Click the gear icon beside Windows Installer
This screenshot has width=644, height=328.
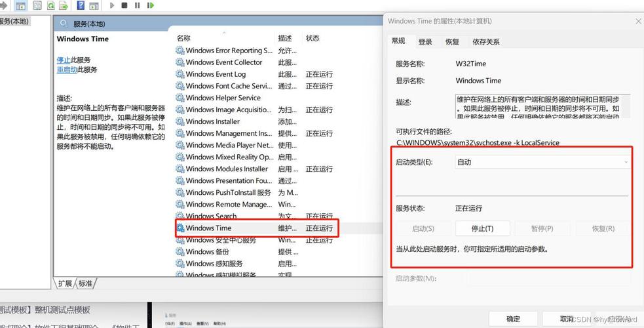[180, 121]
